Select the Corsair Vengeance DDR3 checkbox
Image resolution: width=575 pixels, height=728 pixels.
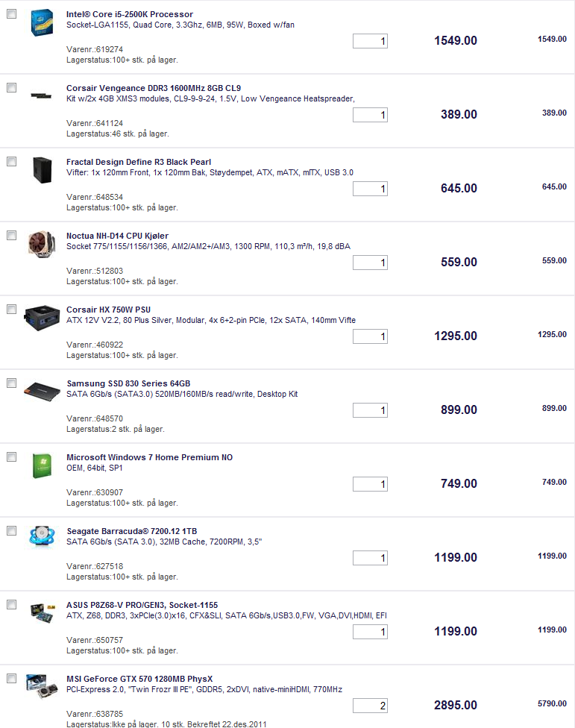tap(11, 88)
